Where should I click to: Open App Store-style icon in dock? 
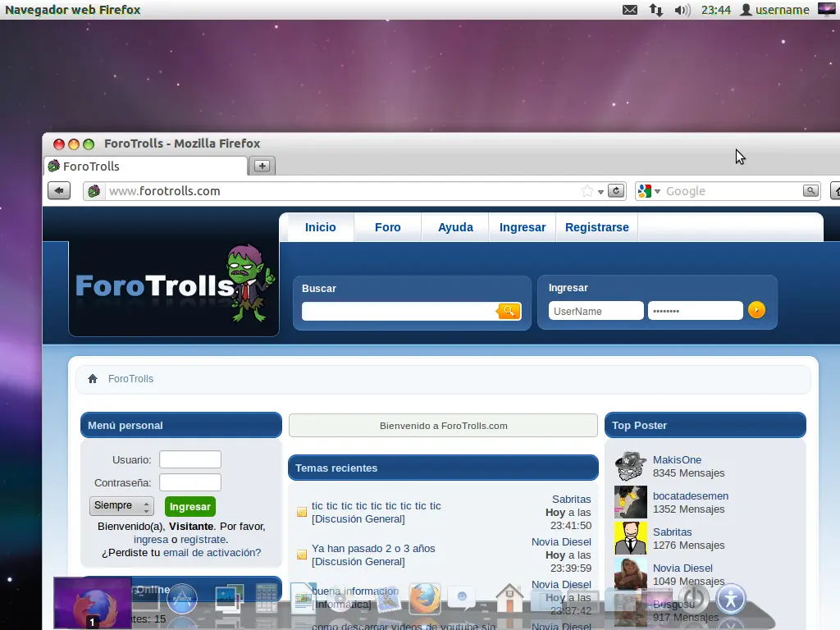182,598
